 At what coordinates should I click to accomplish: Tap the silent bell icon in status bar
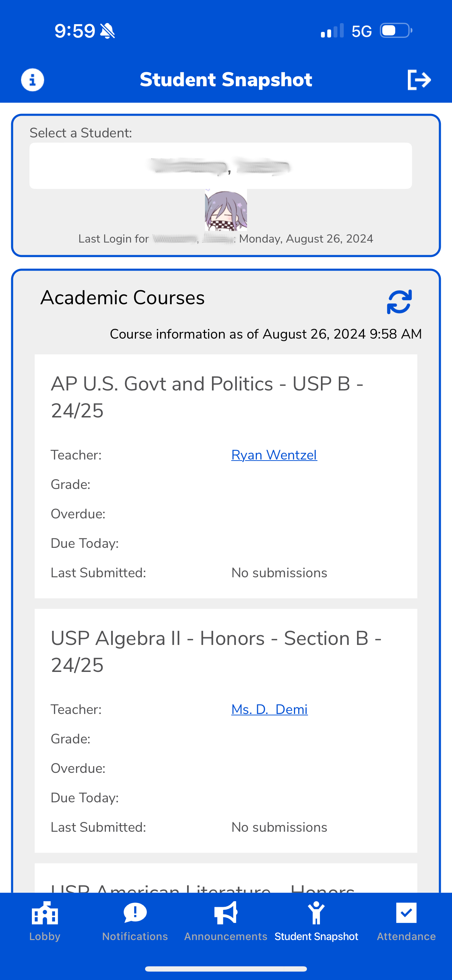[108, 31]
